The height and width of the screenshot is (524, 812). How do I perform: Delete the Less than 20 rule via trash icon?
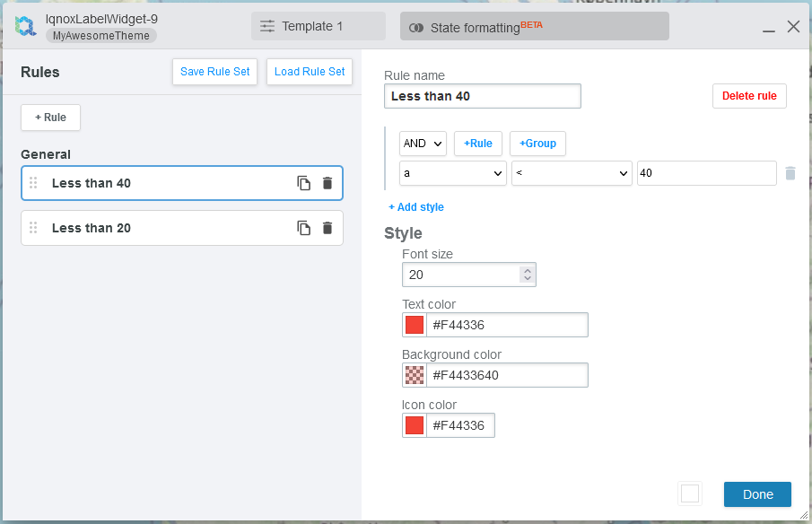(x=327, y=227)
